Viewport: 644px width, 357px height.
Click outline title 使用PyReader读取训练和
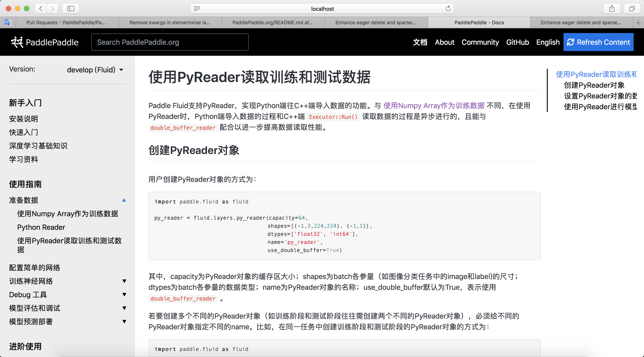tap(596, 74)
